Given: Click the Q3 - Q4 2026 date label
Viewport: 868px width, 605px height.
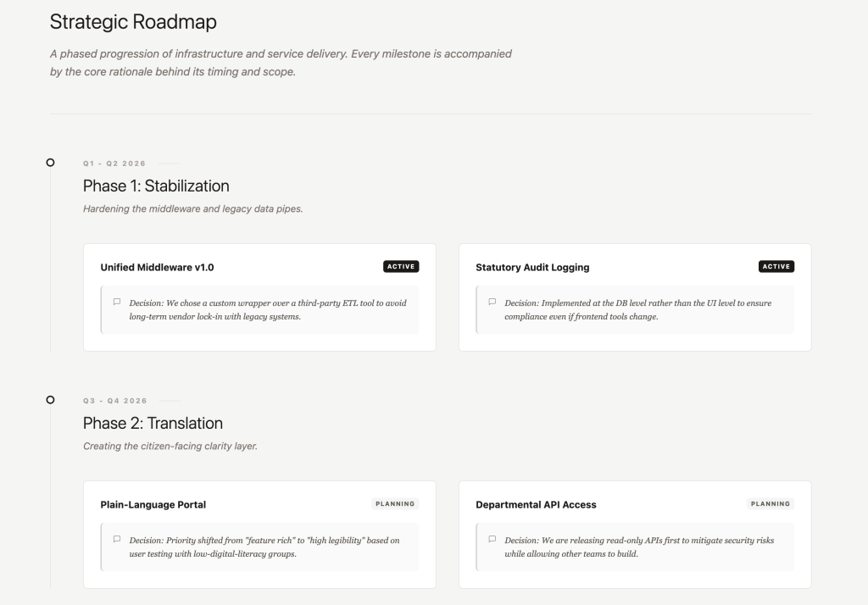Looking at the screenshot, I should pyautogui.click(x=114, y=400).
